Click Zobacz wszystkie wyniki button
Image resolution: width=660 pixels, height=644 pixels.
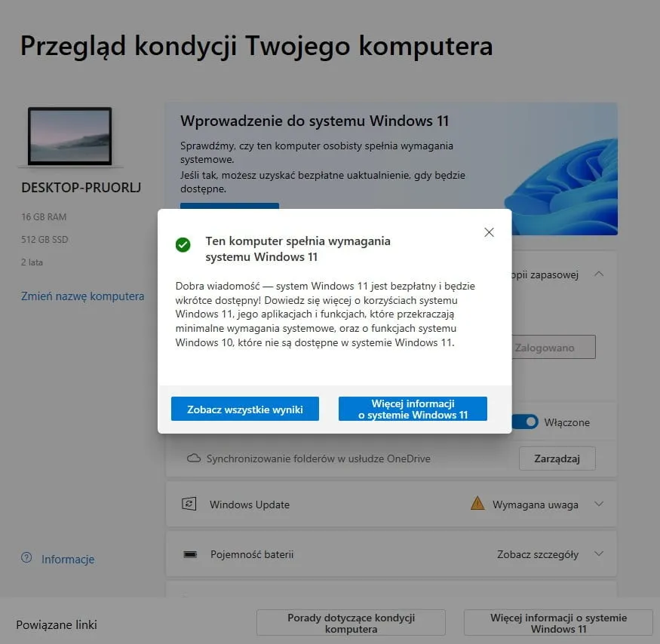(x=245, y=409)
